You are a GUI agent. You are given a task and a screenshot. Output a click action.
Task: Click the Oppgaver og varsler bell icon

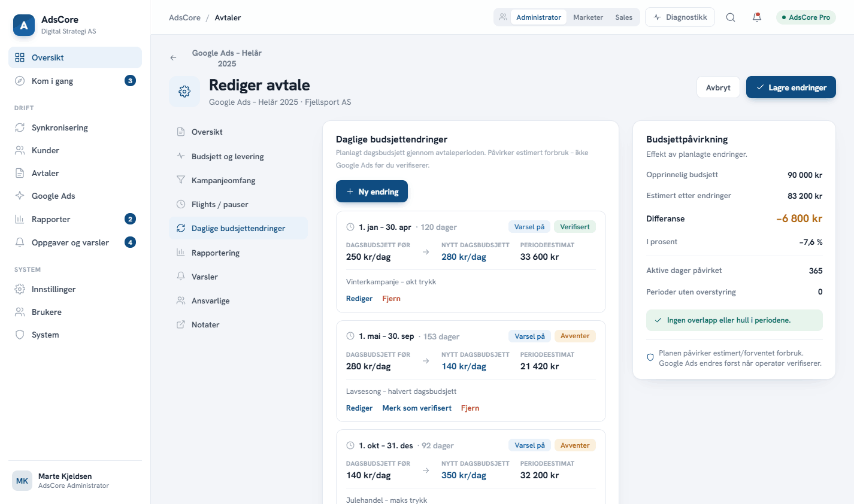tap(20, 242)
